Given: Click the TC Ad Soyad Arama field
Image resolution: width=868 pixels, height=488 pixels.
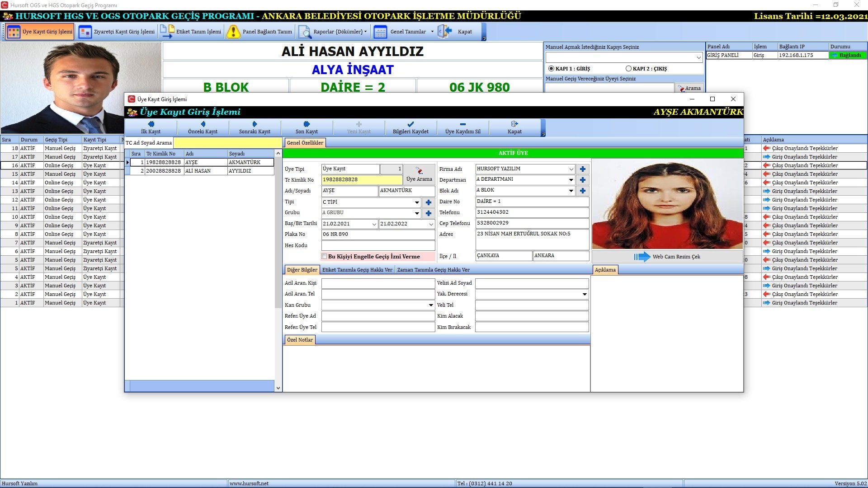Looking at the screenshot, I should point(227,143).
